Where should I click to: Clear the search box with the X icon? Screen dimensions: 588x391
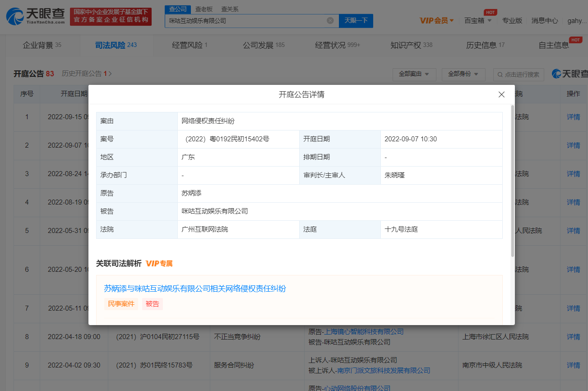coord(330,20)
